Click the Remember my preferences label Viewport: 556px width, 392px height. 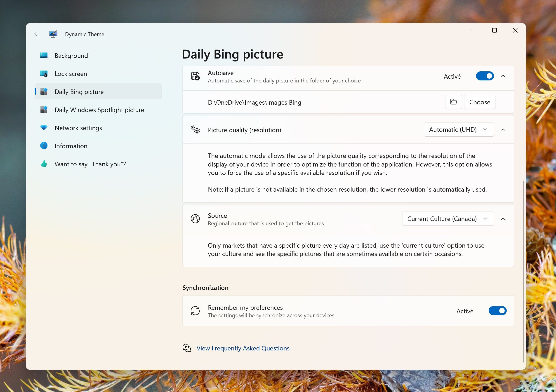(x=245, y=307)
